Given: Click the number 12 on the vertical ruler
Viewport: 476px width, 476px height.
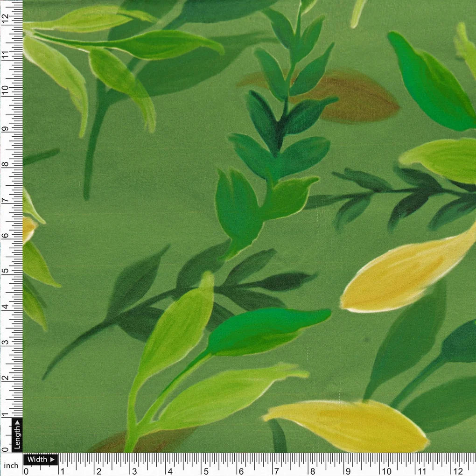Looking at the screenshot, I should 6,19.
